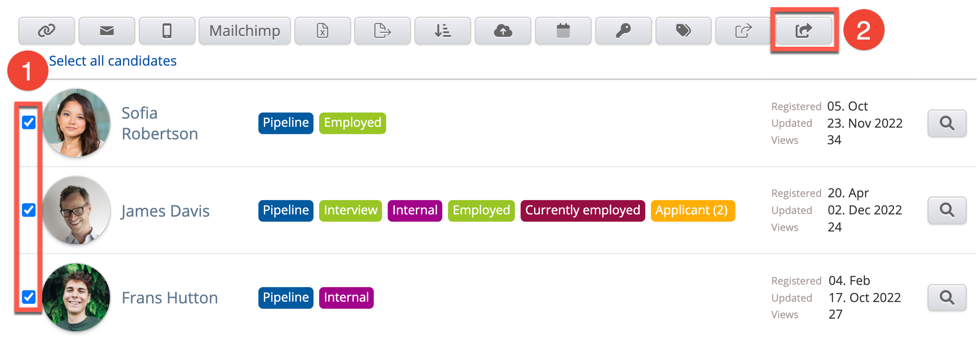Click Sofia Robertson's profile photo
Image resolution: width=980 pixels, height=338 pixels.
pos(76,123)
